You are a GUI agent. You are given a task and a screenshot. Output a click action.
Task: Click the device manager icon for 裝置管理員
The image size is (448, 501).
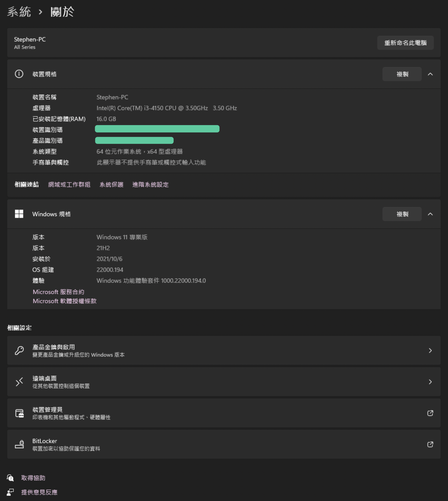(x=20, y=413)
